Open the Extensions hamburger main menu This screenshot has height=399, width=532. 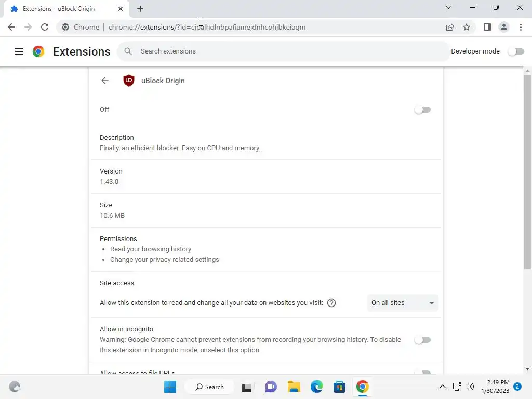click(19, 51)
